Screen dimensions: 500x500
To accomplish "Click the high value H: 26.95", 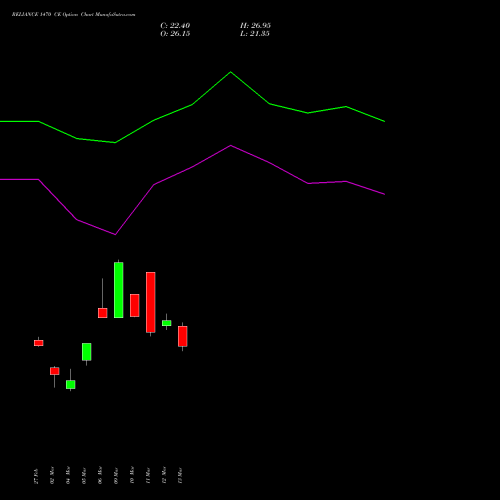I will pos(255,26).
